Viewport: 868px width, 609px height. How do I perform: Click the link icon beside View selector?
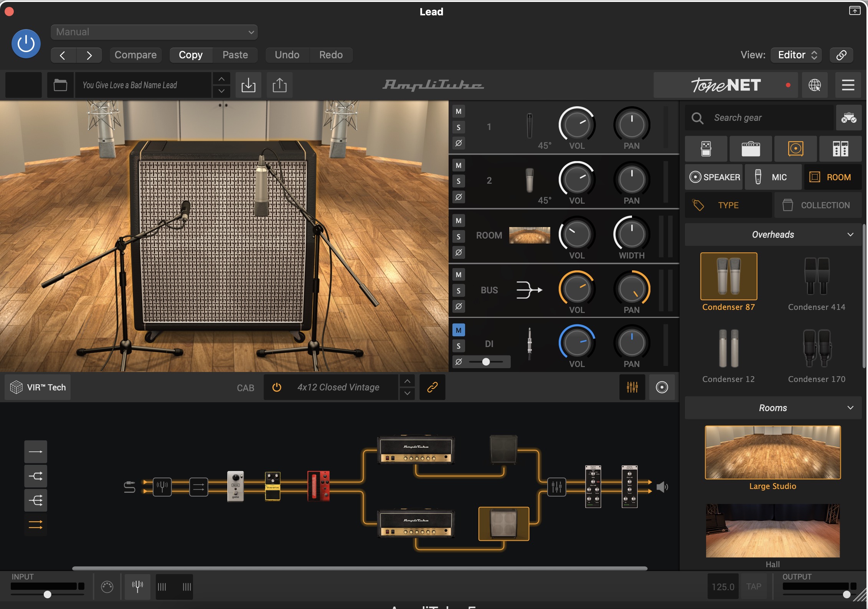(841, 55)
